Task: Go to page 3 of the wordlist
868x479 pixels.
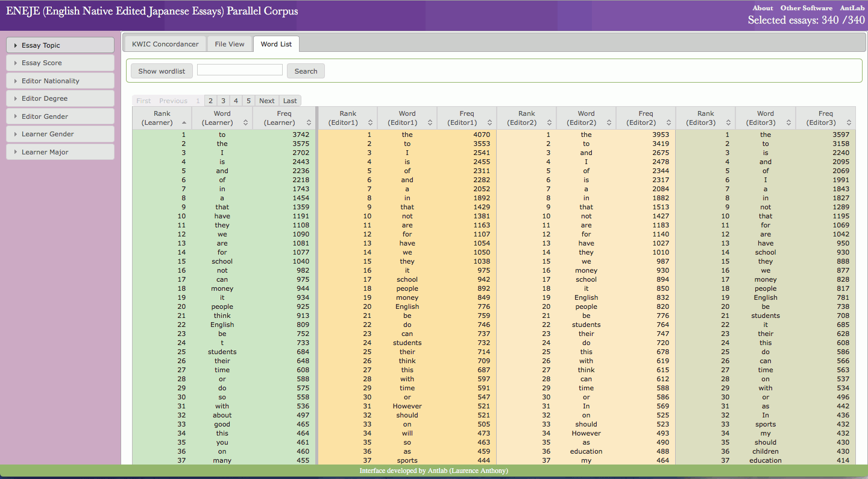Action: pyautogui.click(x=223, y=101)
